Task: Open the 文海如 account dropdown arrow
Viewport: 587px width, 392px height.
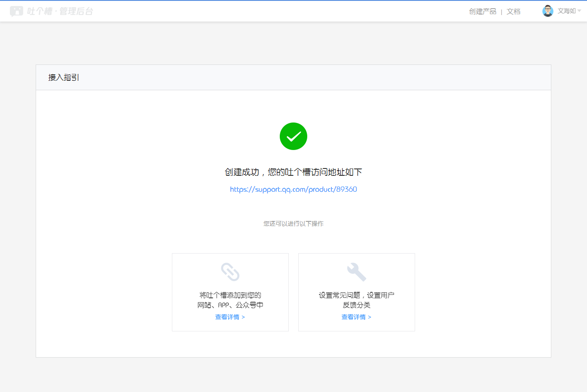Action: (x=579, y=11)
